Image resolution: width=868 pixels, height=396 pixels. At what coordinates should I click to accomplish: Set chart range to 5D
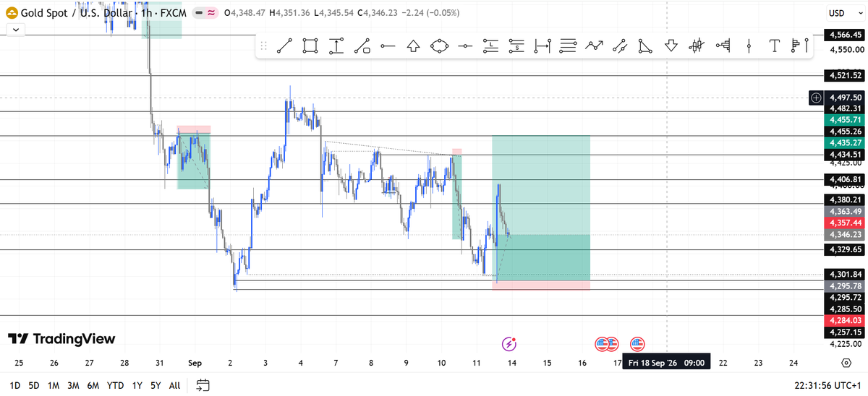33,385
